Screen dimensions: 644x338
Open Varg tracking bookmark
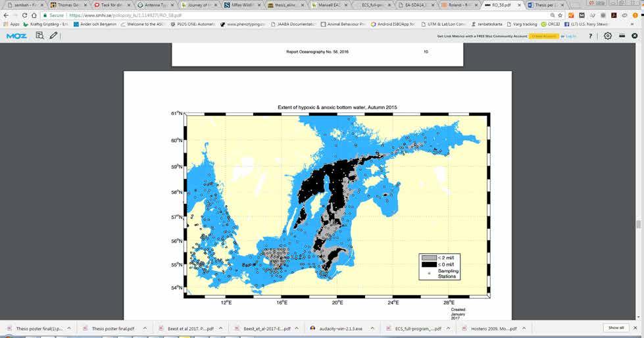tap(522, 24)
